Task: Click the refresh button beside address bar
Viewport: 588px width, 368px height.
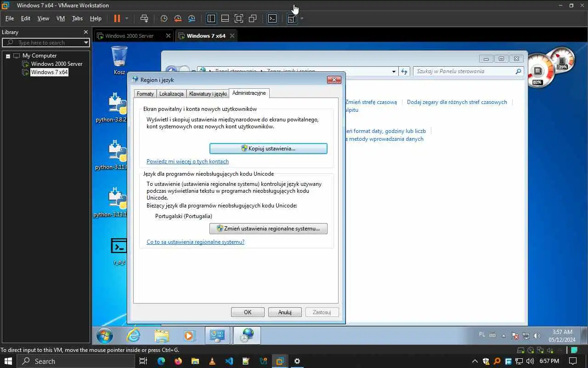Action: coord(404,71)
